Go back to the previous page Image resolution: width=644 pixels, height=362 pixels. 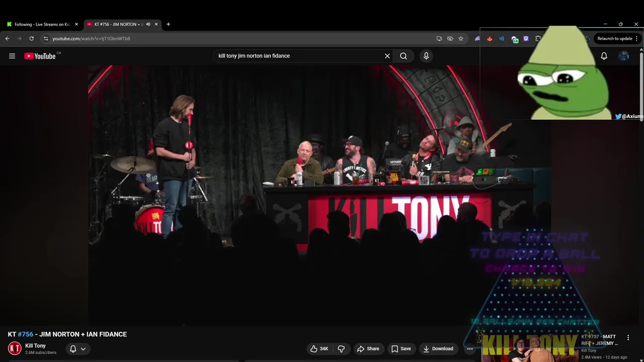click(x=7, y=38)
